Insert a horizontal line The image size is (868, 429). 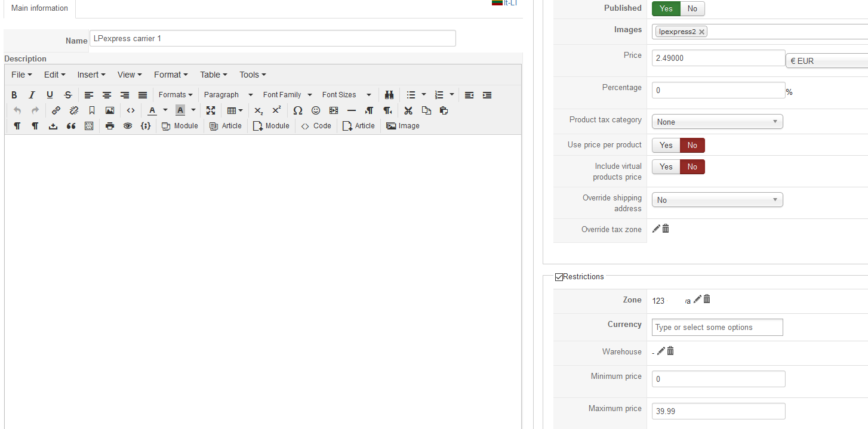click(x=352, y=110)
